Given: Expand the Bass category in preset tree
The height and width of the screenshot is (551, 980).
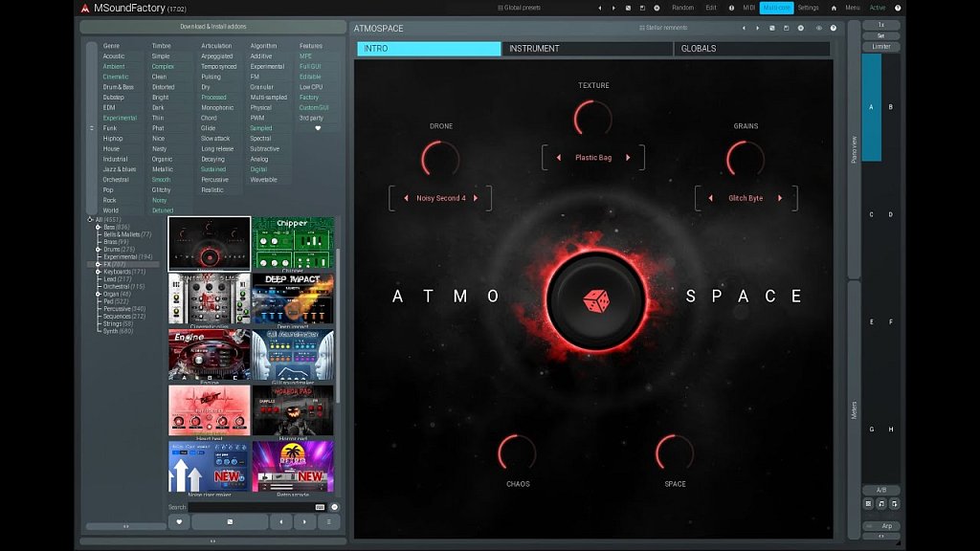Looking at the screenshot, I should (99, 227).
